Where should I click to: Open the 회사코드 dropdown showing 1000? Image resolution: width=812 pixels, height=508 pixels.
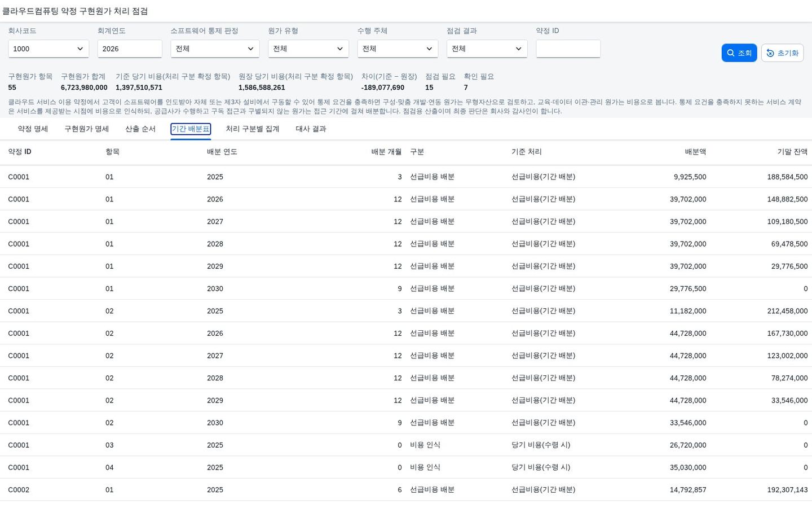pos(48,49)
